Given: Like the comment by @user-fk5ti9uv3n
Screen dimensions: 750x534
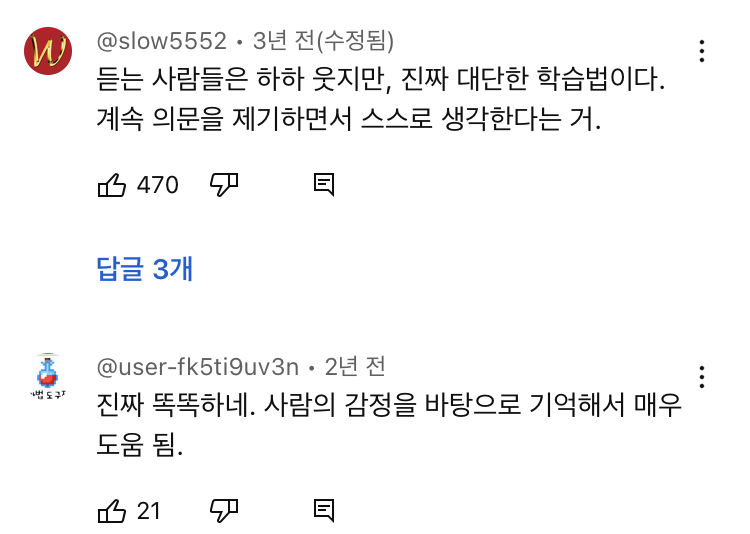Looking at the screenshot, I should click(x=112, y=511).
